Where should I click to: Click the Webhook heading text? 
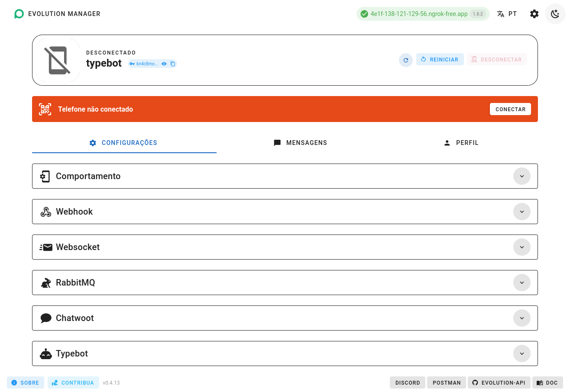(74, 212)
